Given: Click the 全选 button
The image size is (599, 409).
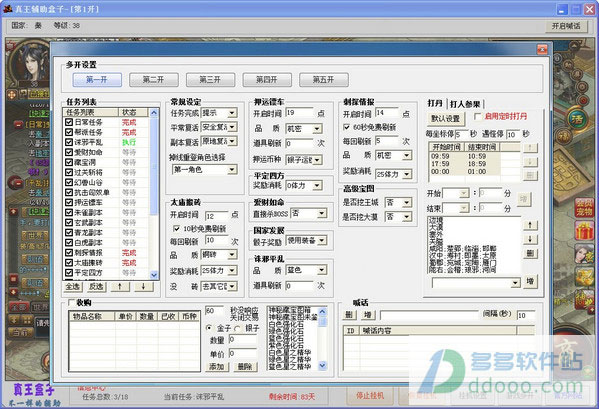Looking at the screenshot, I should coord(72,286).
